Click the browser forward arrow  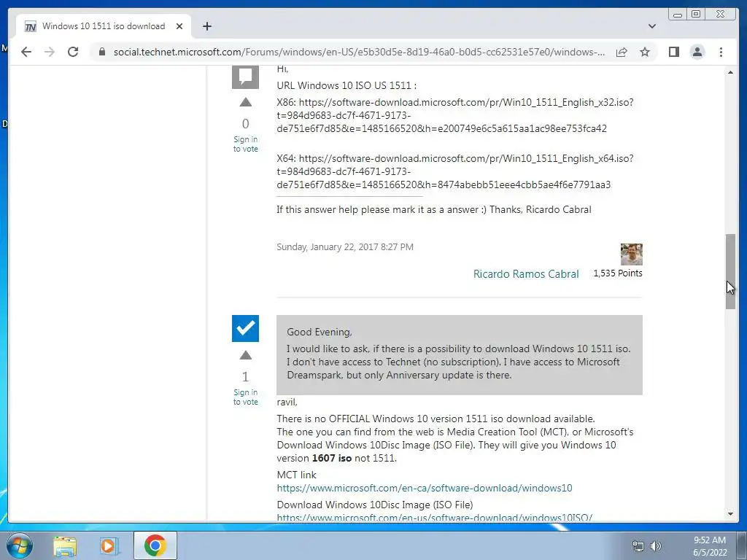(50, 52)
